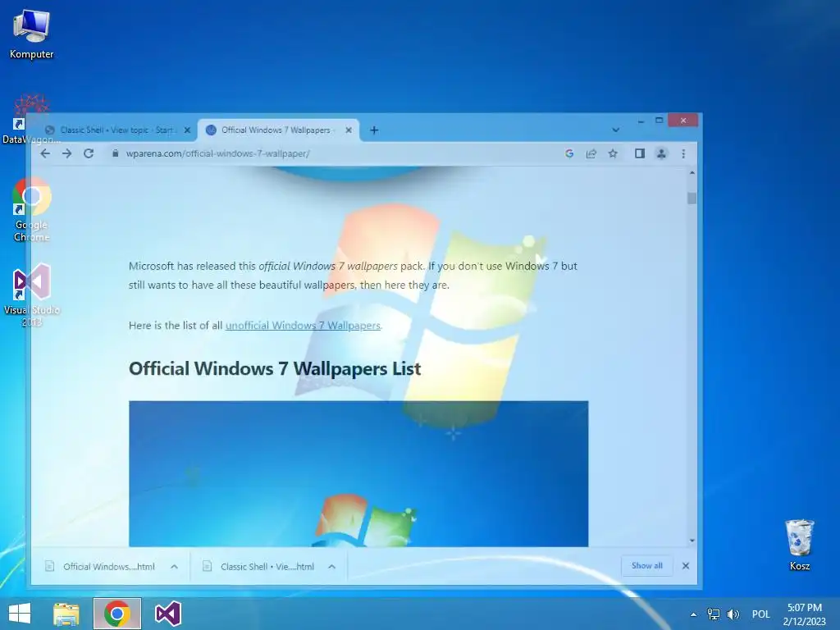Open Chrome three-dot menu
This screenshot has height=630, width=840.
pyautogui.click(x=683, y=153)
